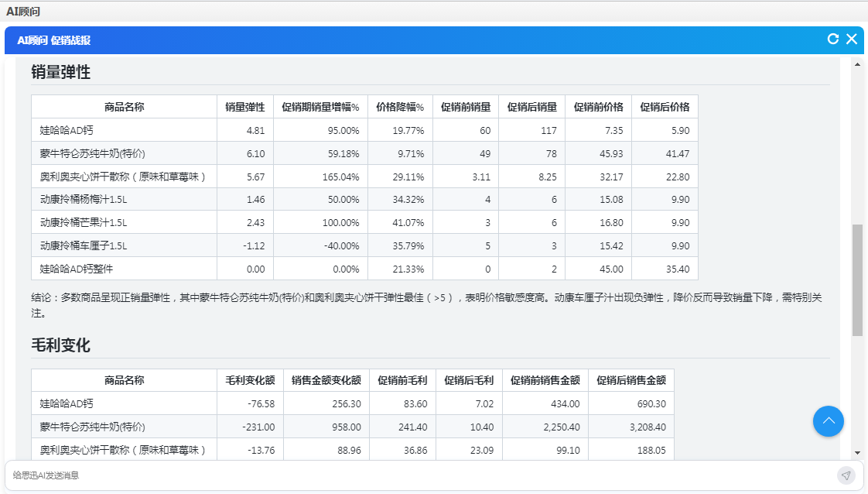Select 动康拎桶杨梅汁1.5L row
The image size is (868, 494).
tap(365, 199)
